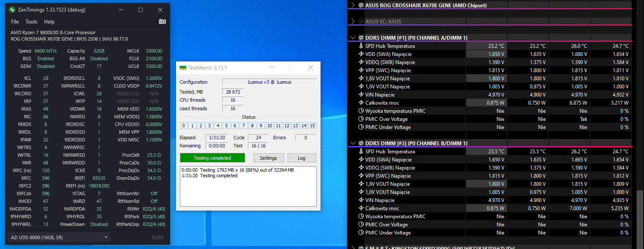Click thread status box 0 in TestMem5

tap(184, 126)
